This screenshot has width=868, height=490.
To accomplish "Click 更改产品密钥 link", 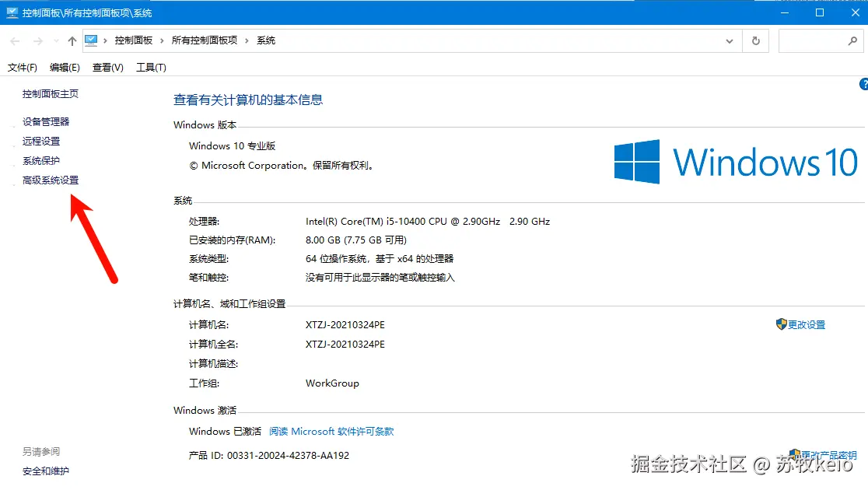I will point(828,455).
